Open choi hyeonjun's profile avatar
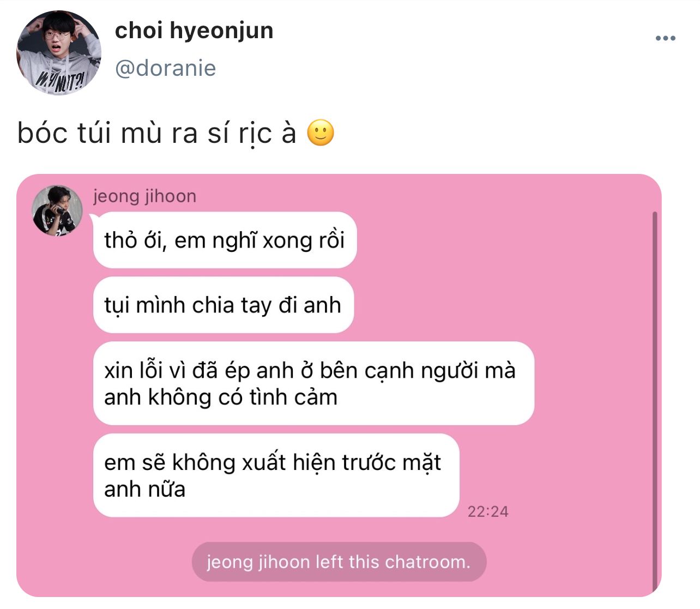Screen dimensions: 700x609 59,53
